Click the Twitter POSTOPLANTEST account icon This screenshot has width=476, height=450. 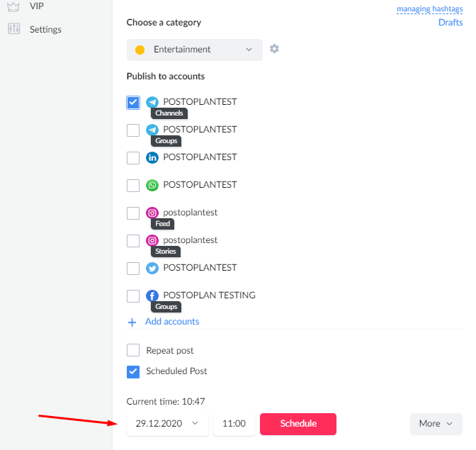(152, 268)
